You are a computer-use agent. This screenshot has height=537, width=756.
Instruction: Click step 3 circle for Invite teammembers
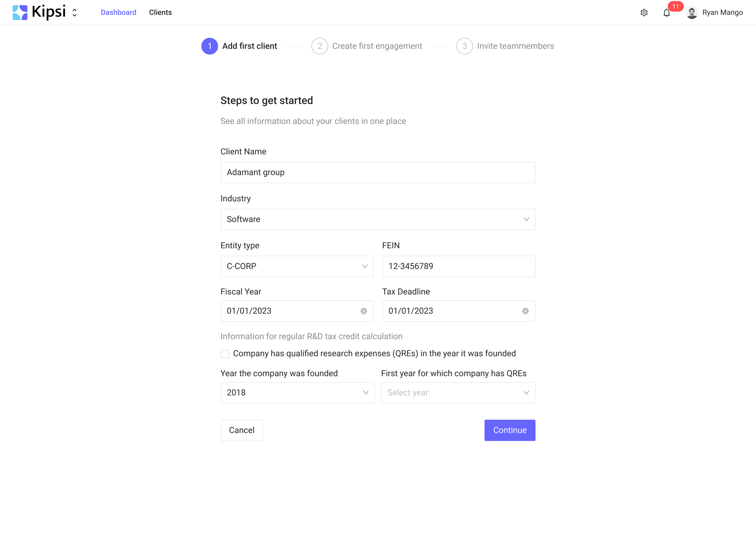pos(465,46)
